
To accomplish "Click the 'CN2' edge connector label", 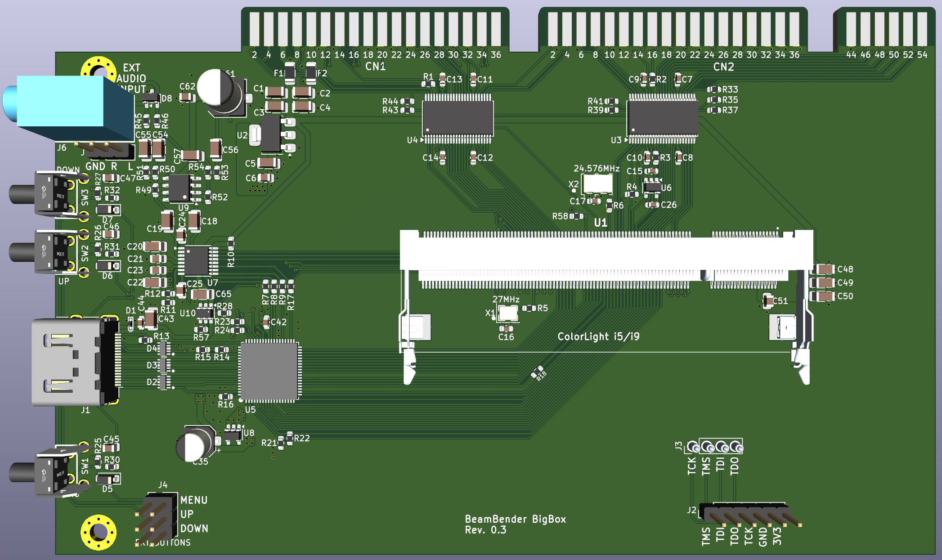I will click(x=723, y=67).
